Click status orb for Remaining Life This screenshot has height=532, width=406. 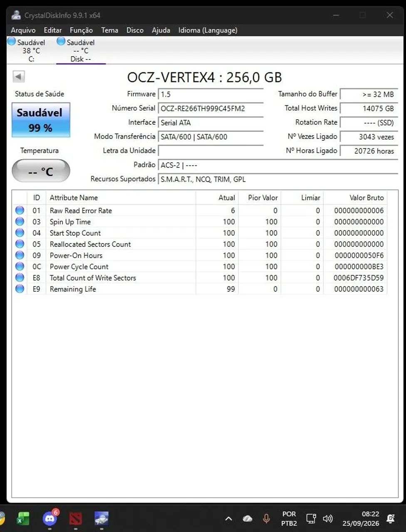click(x=20, y=289)
